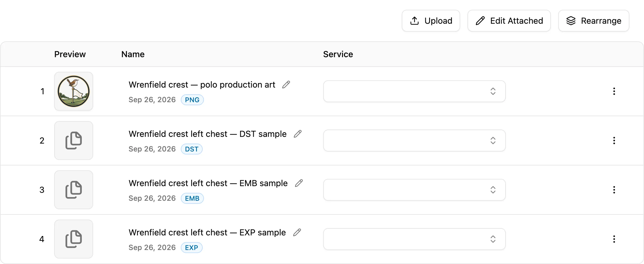Screen dimensions: 644x264
Task: Open more options for polo production art row
Action: [x=614, y=91]
